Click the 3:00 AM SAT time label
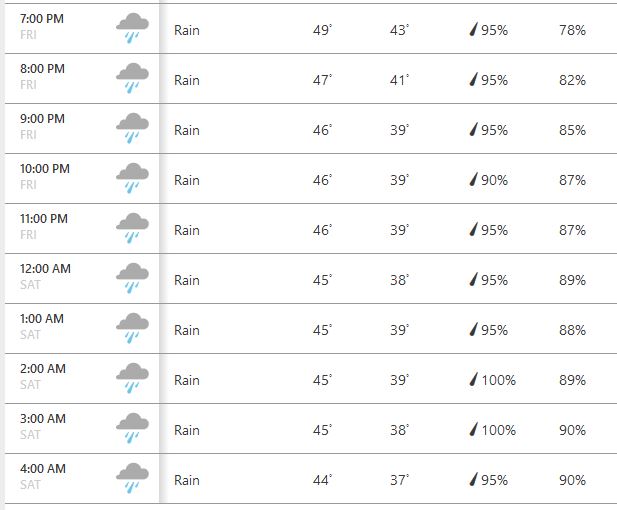 click(x=42, y=419)
